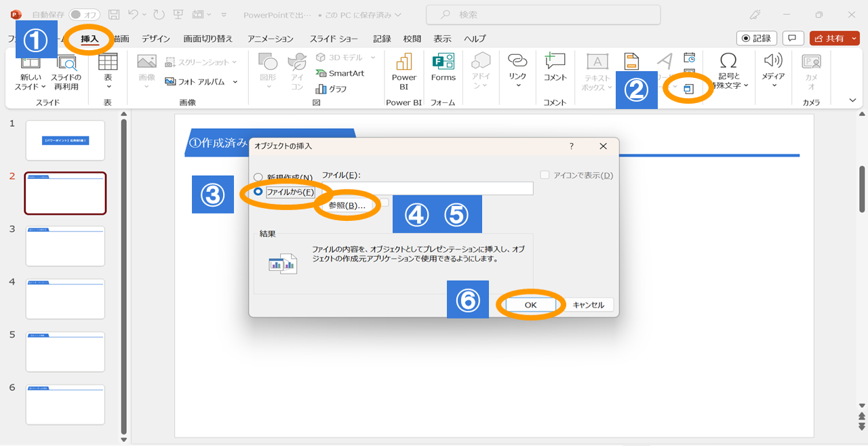Click the Coming Soon megaphone icon in title bar

point(755,14)
